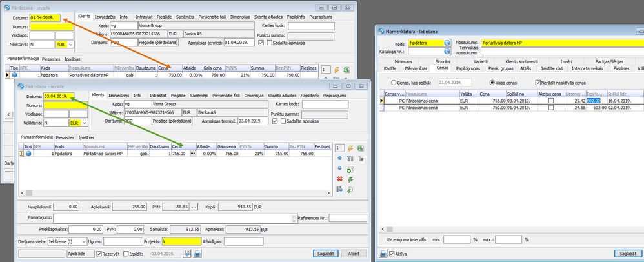Toggle Akcijas cena checkbox in the 750.00 row
The width and height of the screenshot is (644, 262).
coord(551,108)
